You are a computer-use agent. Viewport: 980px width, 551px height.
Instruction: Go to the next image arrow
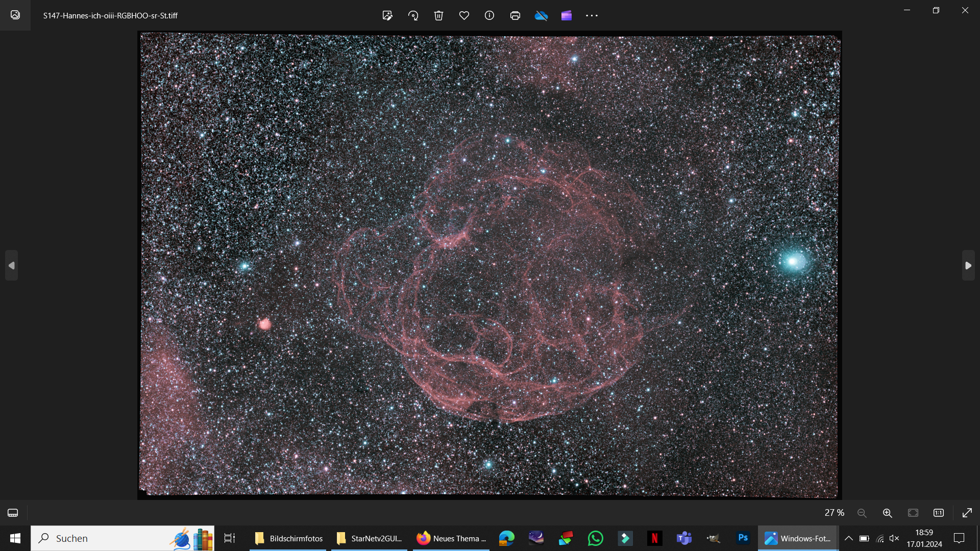[968, 265]
